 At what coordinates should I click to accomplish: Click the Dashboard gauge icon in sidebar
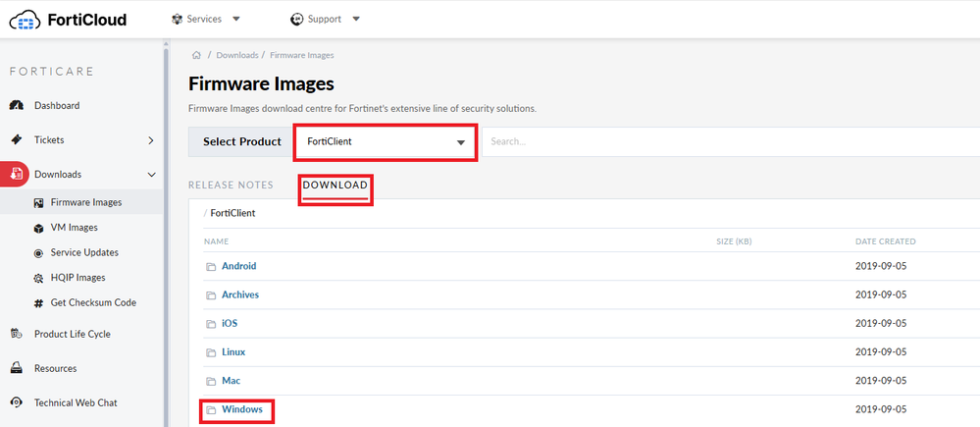(17, 106)
